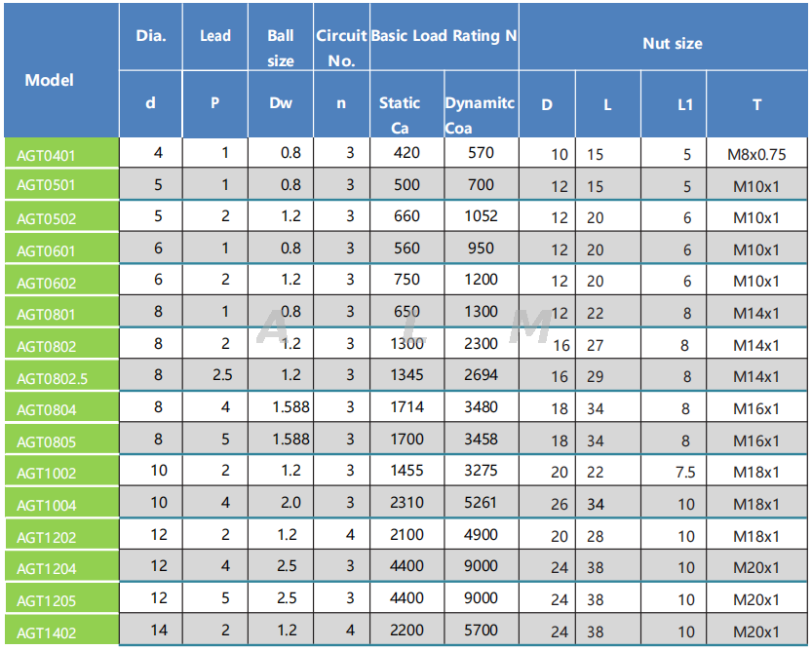This screenshot has height=650, width=812.
Task: Select the L1 nut size subheader
Action: click(x=685, y=104)
